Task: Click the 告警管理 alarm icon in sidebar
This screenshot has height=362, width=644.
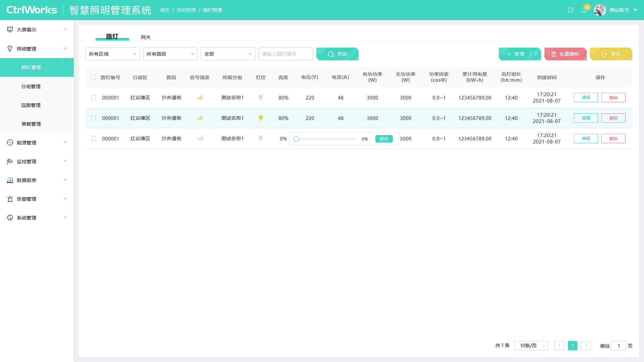Action: (10, 199)
